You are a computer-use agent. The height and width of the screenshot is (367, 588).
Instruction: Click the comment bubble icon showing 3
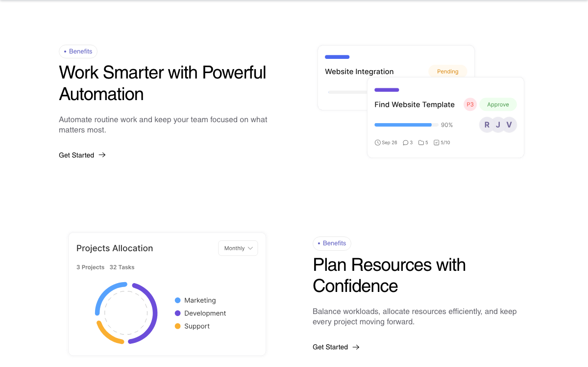click(x=405, y=143)
